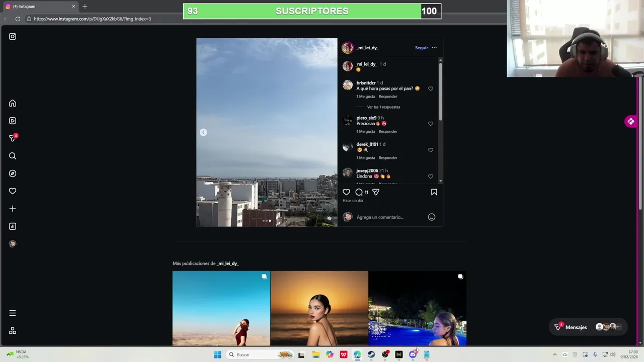Reply to brisnitdcr's comment via Responder
The width and height of the screenshot is (644, 362).
coord(388,97)
